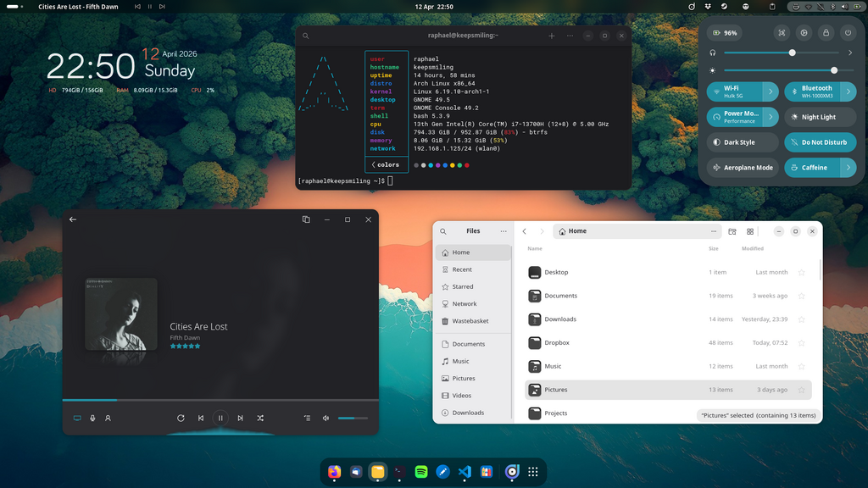Open the Files sidebar three-dot menu

[x=504, y=231]
